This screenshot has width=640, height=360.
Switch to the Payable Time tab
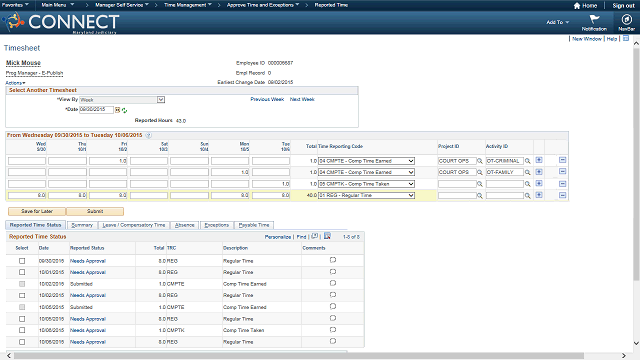pyautogui.click(x=254, y=225)
